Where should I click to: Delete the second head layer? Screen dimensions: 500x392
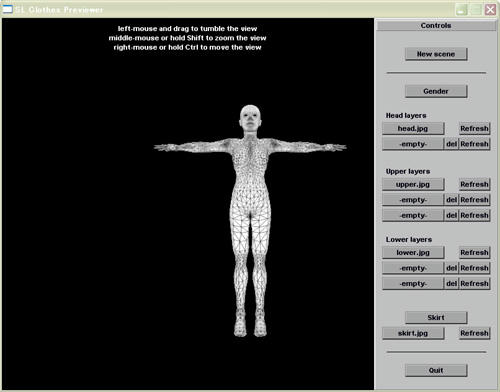click(x=451, y=144)
